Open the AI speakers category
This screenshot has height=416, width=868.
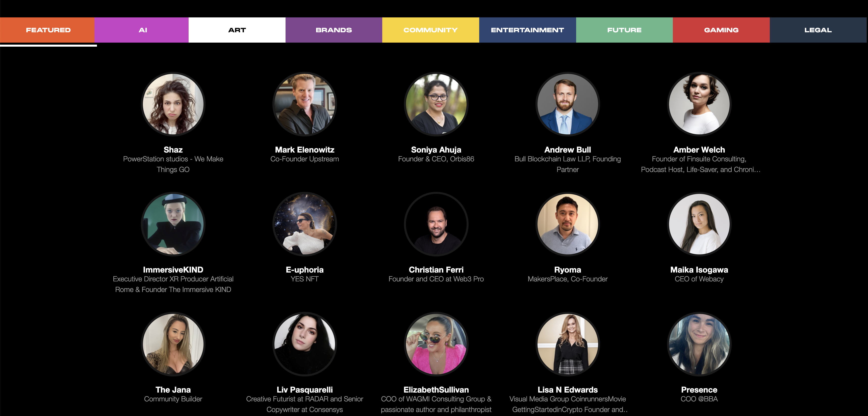pyautogui.click(x=142, y=29)
